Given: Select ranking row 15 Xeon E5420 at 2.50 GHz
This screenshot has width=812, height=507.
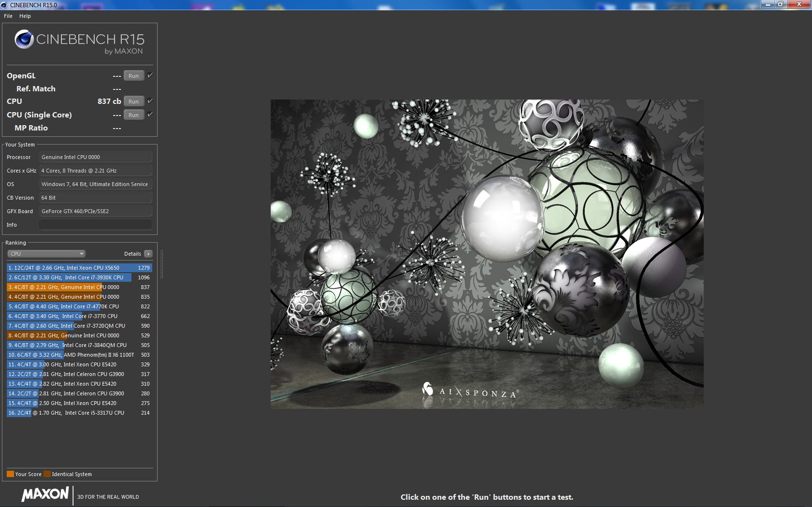Looking at the screenshot, I should 79,403.
